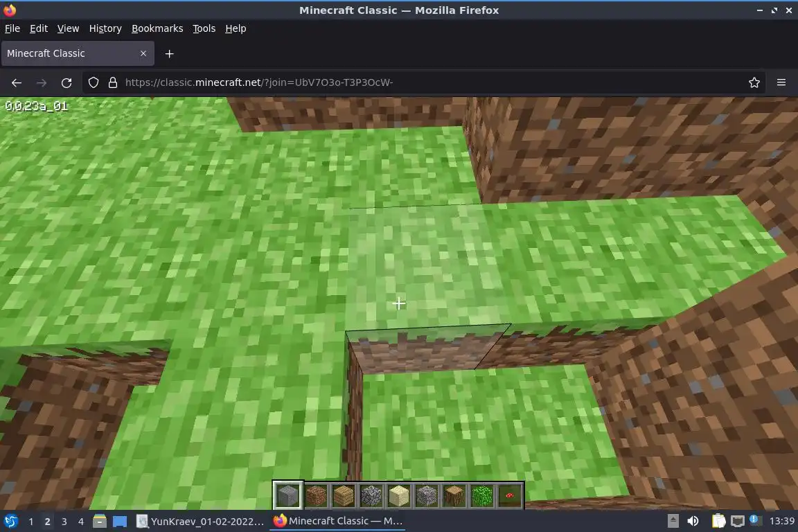This screenshot has height=532, width=798.
Task: Click the Firefox back arrow
Action: pyautogui.click(x=17, y=82)
